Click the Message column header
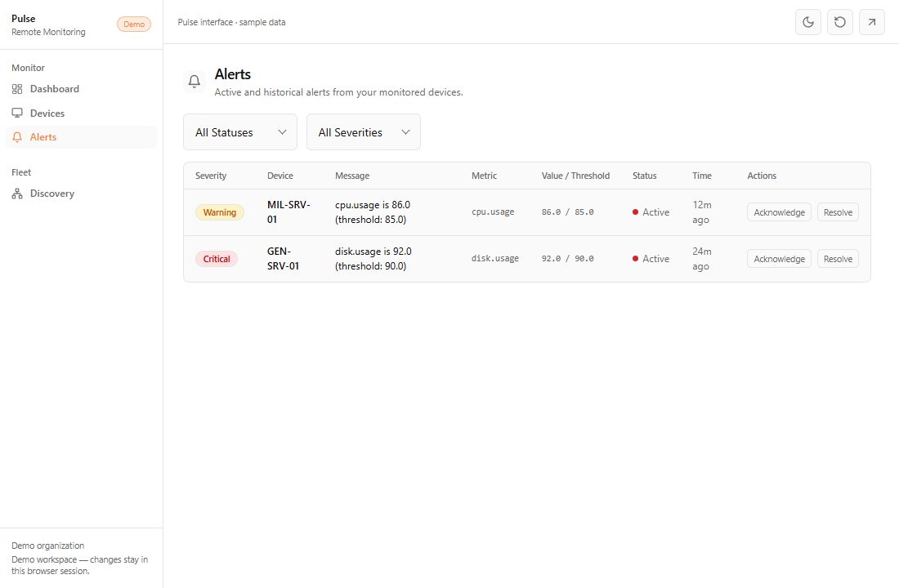Image resolution: width=899 pixels, height=588 pixels. [352, 176]
